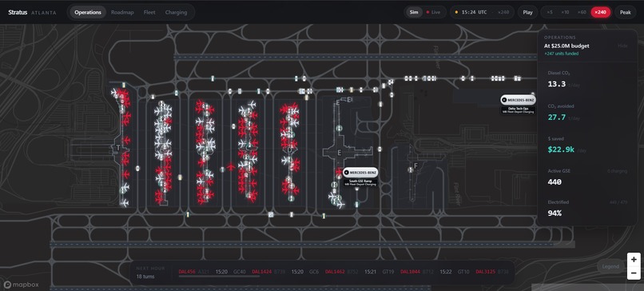Open the Operations tab
Viewport: 644px width, 291px height.
[88, 12]
